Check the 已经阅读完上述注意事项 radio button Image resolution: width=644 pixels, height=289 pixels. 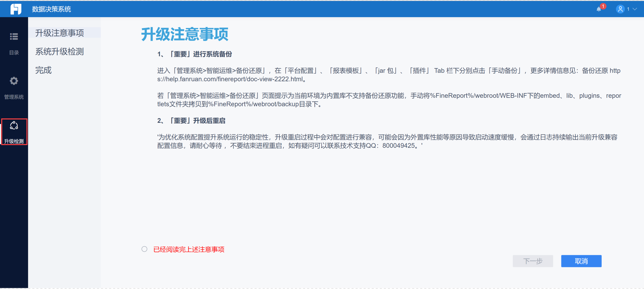(144, 249)
